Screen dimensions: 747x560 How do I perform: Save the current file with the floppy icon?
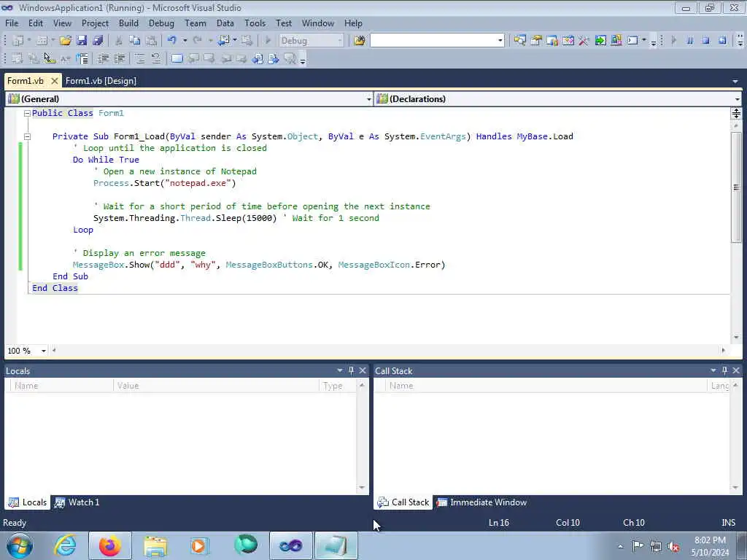[x=82, y=41]
